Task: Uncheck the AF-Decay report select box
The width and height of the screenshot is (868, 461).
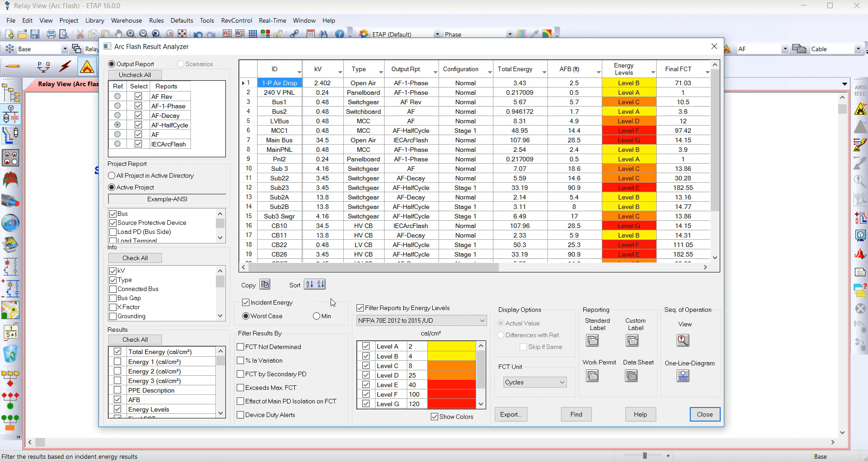Action: 138,116
